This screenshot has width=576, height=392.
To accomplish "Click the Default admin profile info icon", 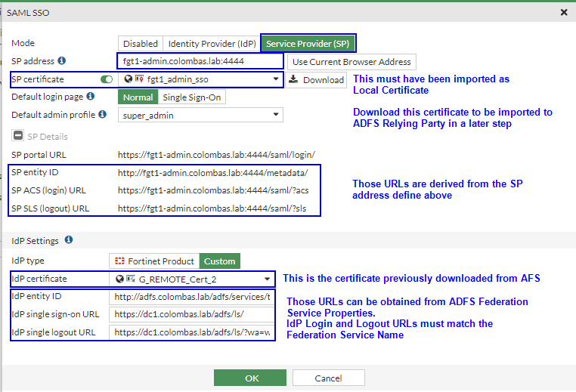I will pyautogui.click(x=103, y=114).
